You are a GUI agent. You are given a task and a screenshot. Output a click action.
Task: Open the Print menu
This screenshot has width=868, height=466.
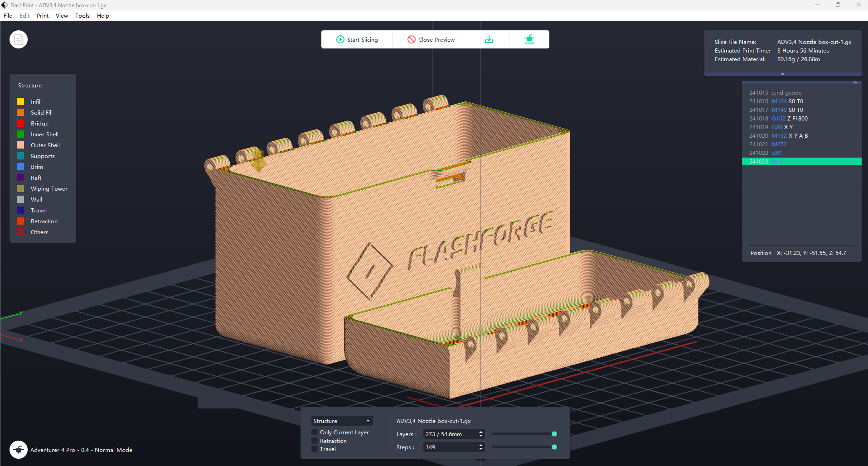[43, 16]
